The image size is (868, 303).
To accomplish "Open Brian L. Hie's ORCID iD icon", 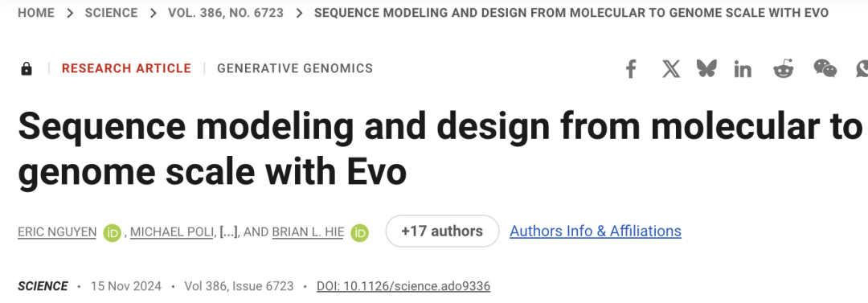I will [360, 232].
